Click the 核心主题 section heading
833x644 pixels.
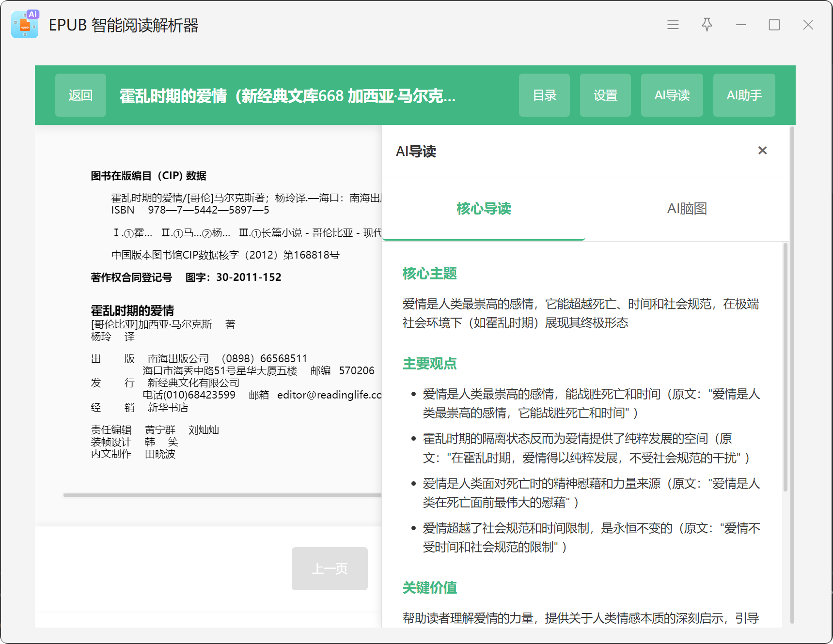coord(429,274)
